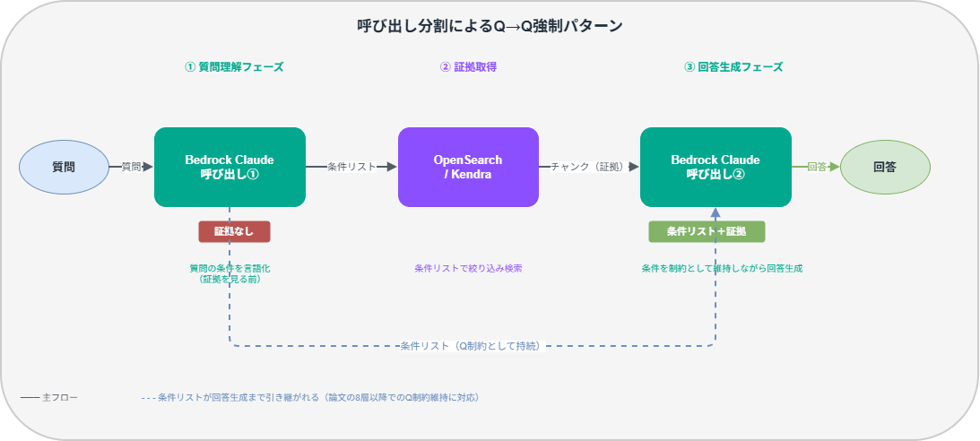The height and width of the screenshot is (441, 980).
Task: Click the 回答 arrow label
Action: point(817,167)
